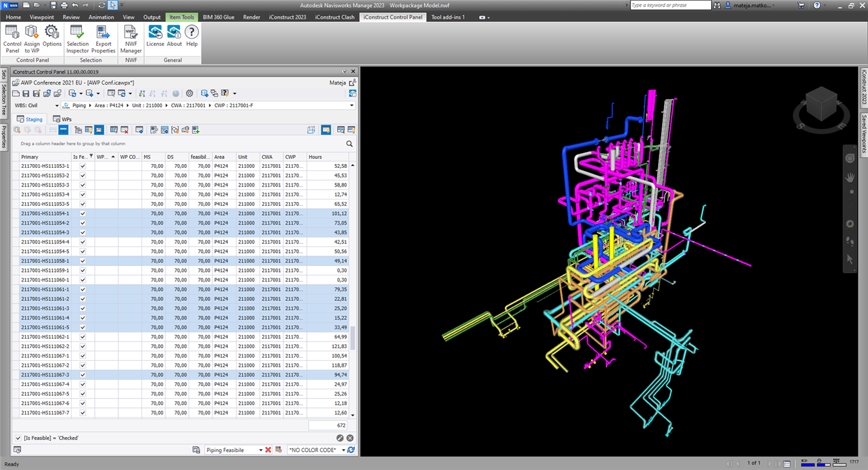This screenshot has height=470, width=868.
Task: Click the Render ribbon tab
Action: point(252,17)
